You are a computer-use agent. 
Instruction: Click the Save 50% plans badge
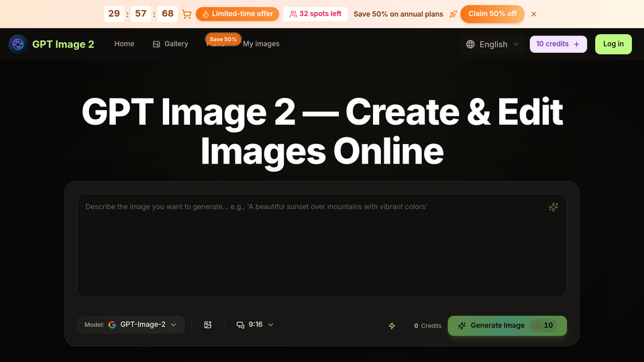[223, 40]
